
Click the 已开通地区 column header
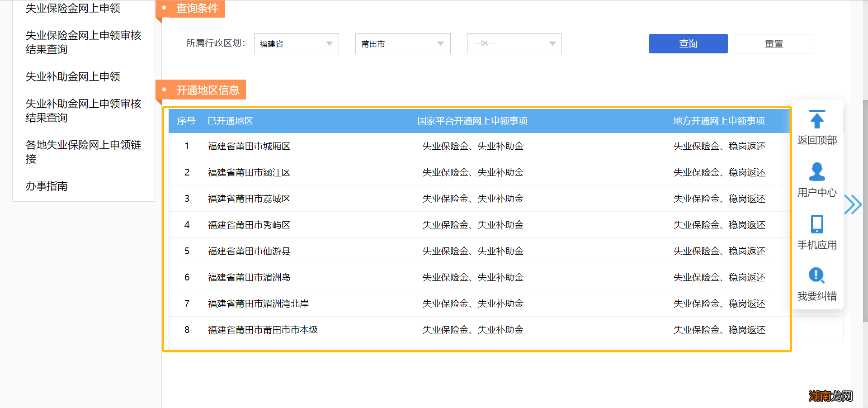(x=230, y=121)
